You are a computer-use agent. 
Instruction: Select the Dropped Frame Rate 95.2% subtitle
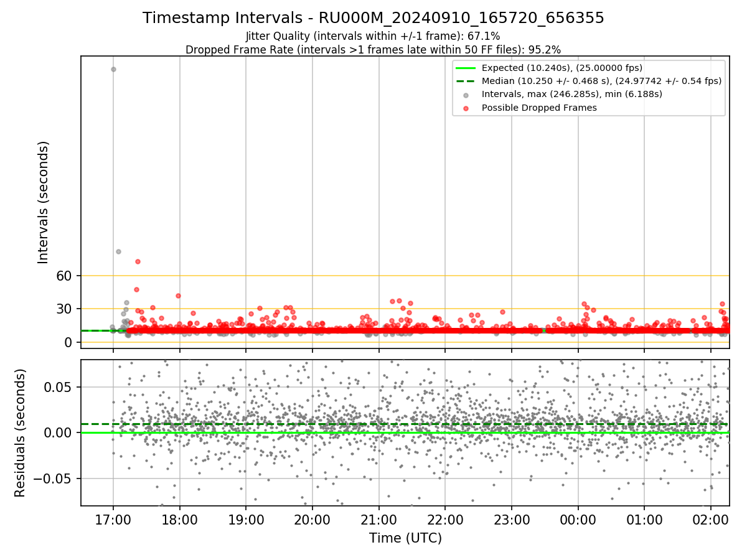point(373,50)
